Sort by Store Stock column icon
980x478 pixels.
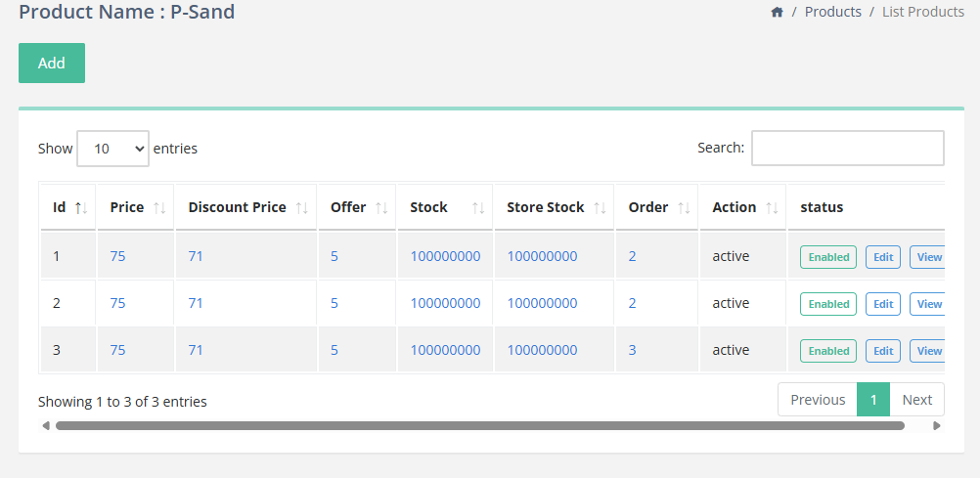pyautogui.click(x=600, y=208)
